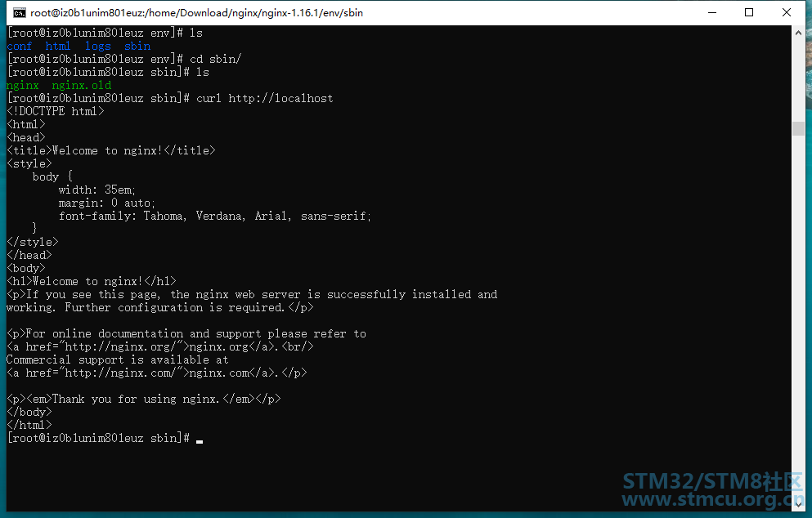Click the last prompt line with the cursor
Image resolution: width=812 pixels, height=518 pixels.
click(x=105, y=438)
